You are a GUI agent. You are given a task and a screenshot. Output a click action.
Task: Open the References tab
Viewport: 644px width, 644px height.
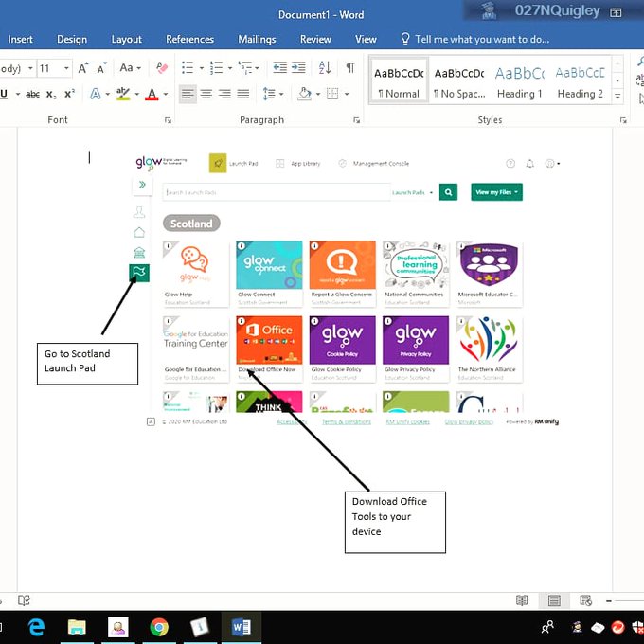pos(189,40)
